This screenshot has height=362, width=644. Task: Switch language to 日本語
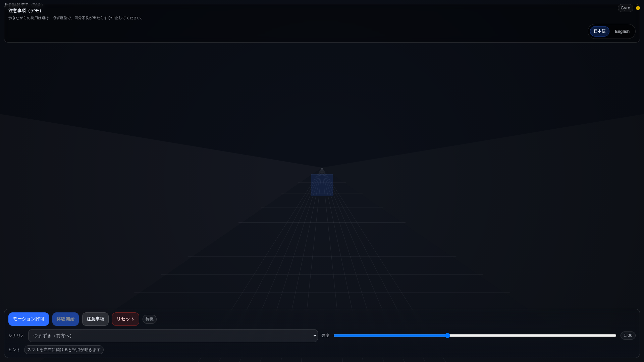point(599,32)
